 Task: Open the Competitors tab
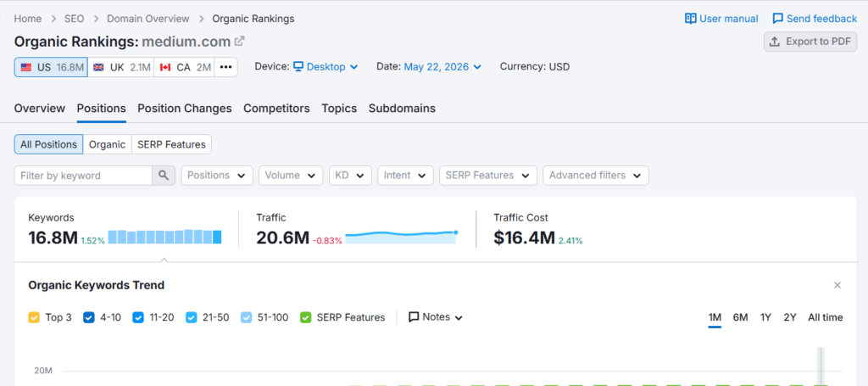click(x=277, y=109)
